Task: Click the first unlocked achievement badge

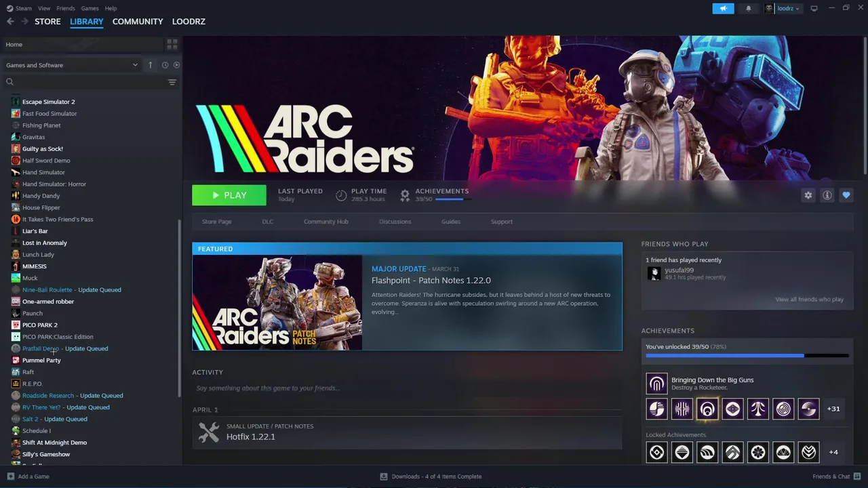Action: click(656, 409)
